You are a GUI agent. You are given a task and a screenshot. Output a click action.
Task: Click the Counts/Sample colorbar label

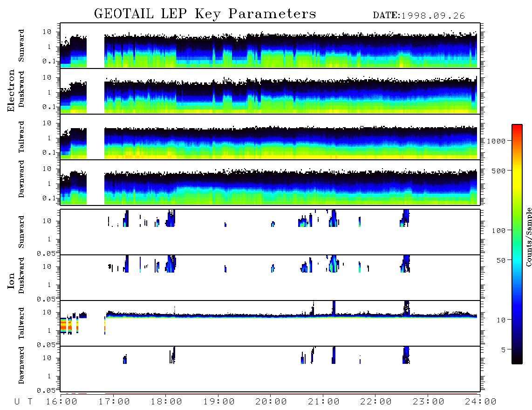528,237
